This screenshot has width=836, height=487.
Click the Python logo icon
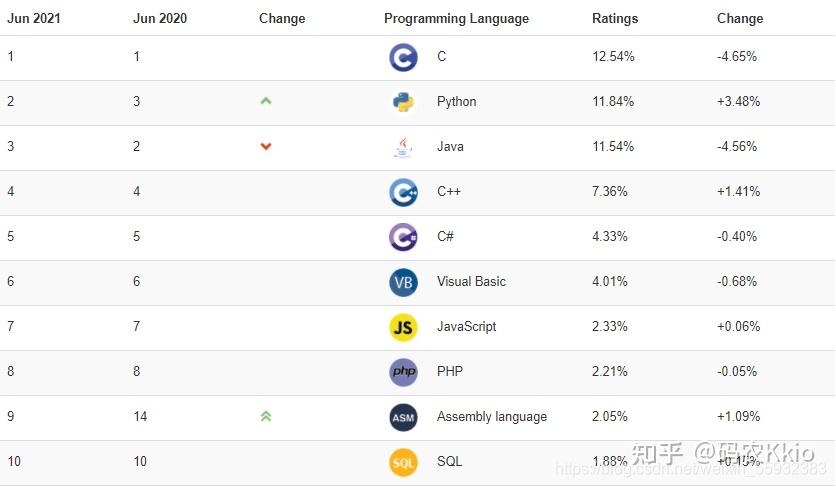403,102
